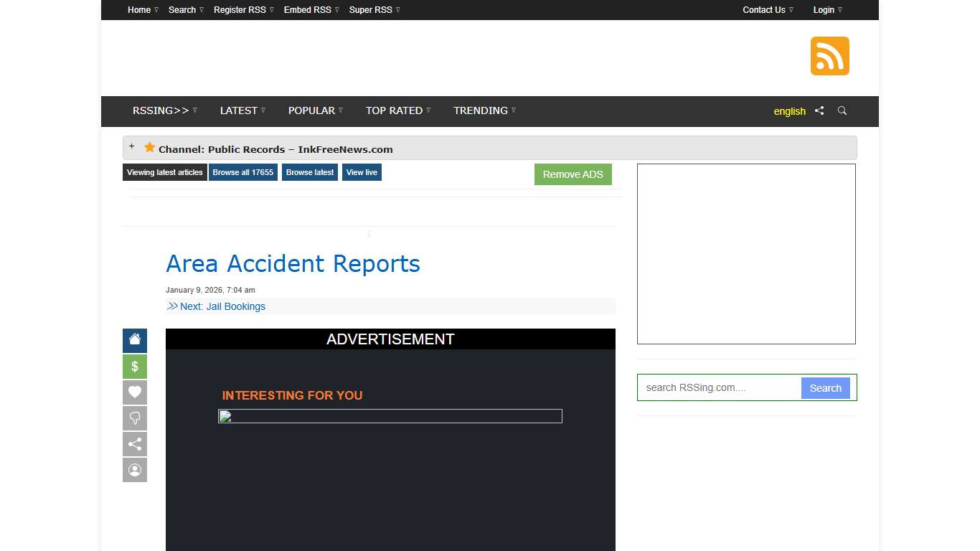Open the Register RSS menu
This screenshot has width=980, height=551.
pyautogui.click(x=239, y=9)
